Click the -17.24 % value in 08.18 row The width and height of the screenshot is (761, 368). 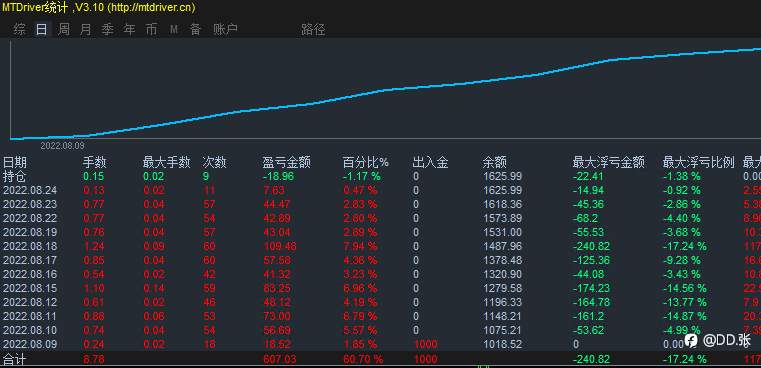[x=685, y=247]
